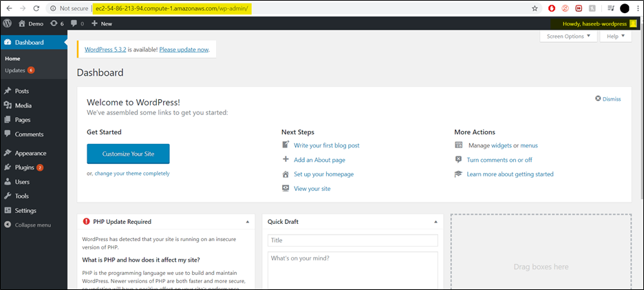This screenshot has height=290, width=644.
Task: Open the Help dropdown tab
Action: coord(616,37)
